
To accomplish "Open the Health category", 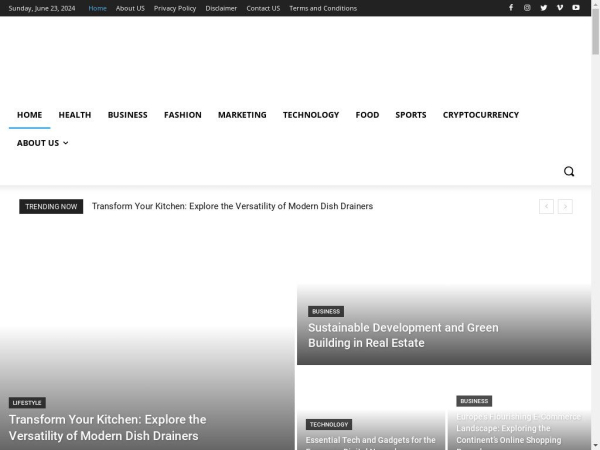I will coord(75,115).
